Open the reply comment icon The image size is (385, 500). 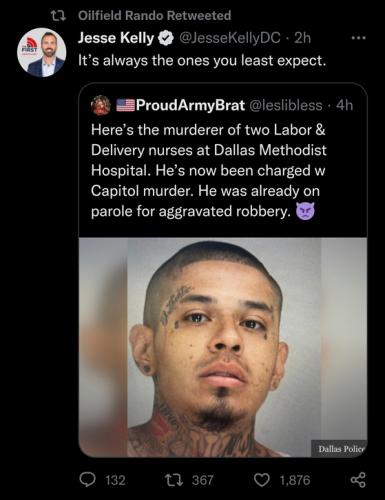coord(87,480)
